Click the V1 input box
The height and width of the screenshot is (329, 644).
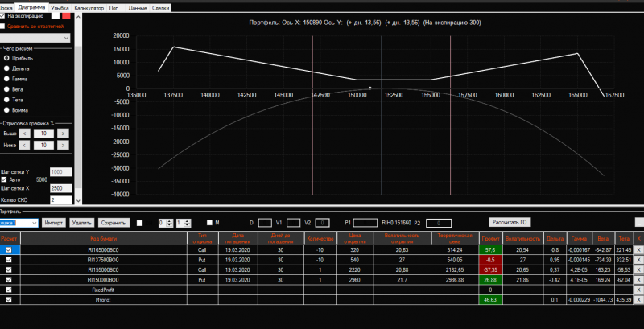coord(293,223)
